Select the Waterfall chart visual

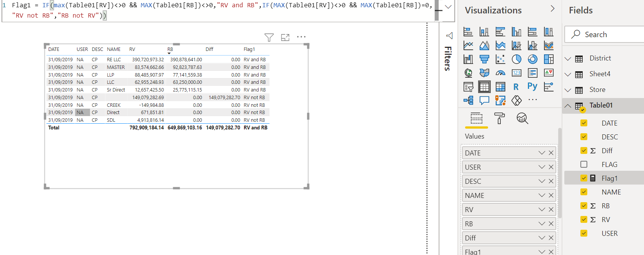tap(468, 59)
